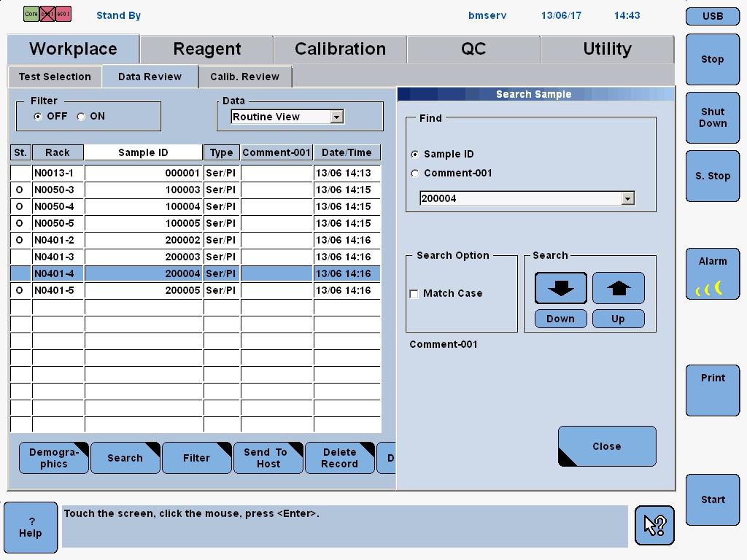Select row with sample ID 100004
Viewport: 747px width, 560px height.
pos(196,206)
